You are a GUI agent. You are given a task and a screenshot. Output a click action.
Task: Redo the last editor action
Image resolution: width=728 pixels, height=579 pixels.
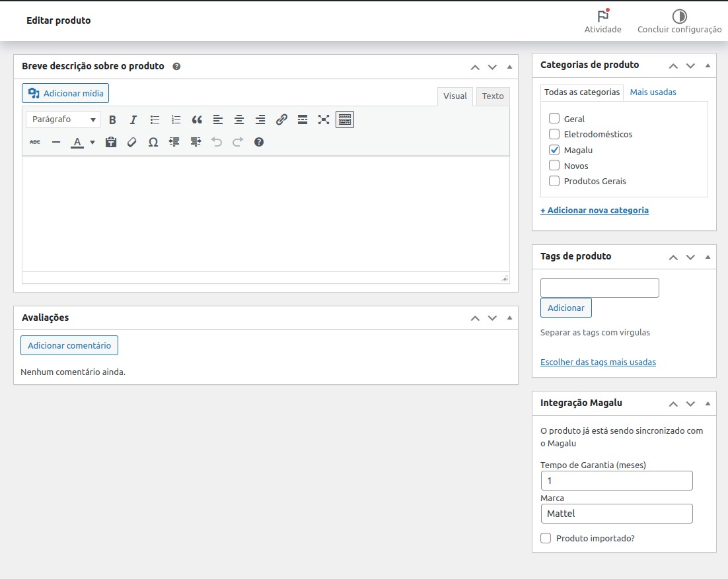pyautogui.click(x=238, y=142)
